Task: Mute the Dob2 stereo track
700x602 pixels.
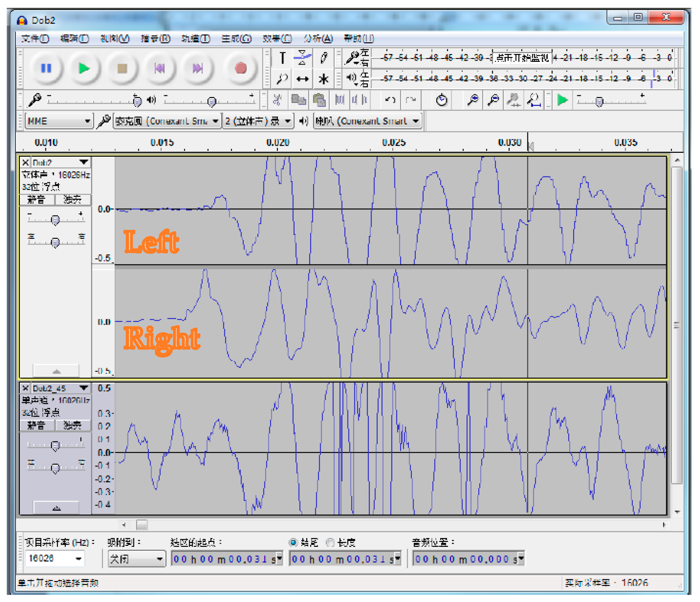Action: [x=37, y=199]
